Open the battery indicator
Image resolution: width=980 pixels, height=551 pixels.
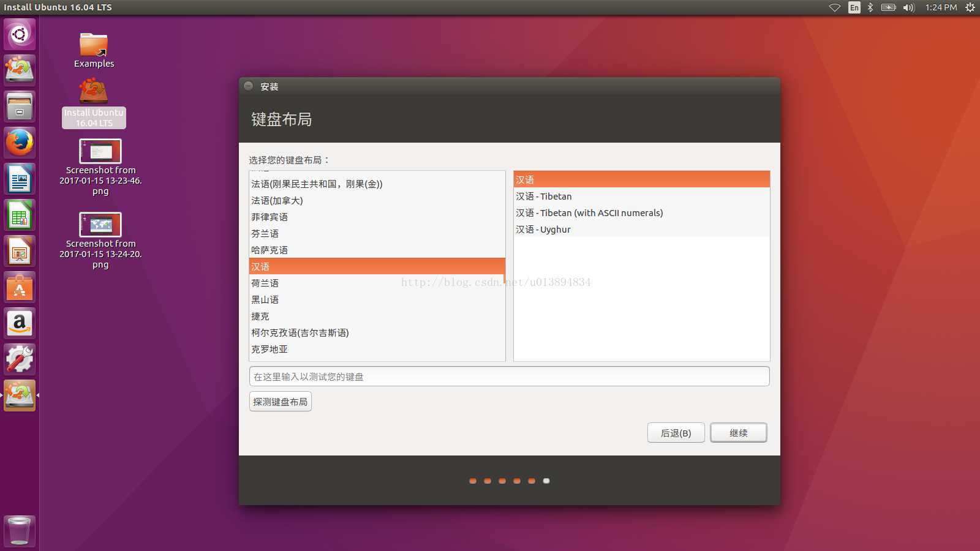coord(888,7)
